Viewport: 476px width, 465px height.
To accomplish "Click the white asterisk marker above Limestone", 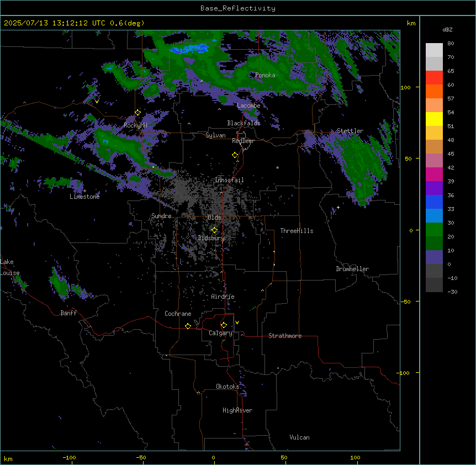I will [x=84, y=191].
